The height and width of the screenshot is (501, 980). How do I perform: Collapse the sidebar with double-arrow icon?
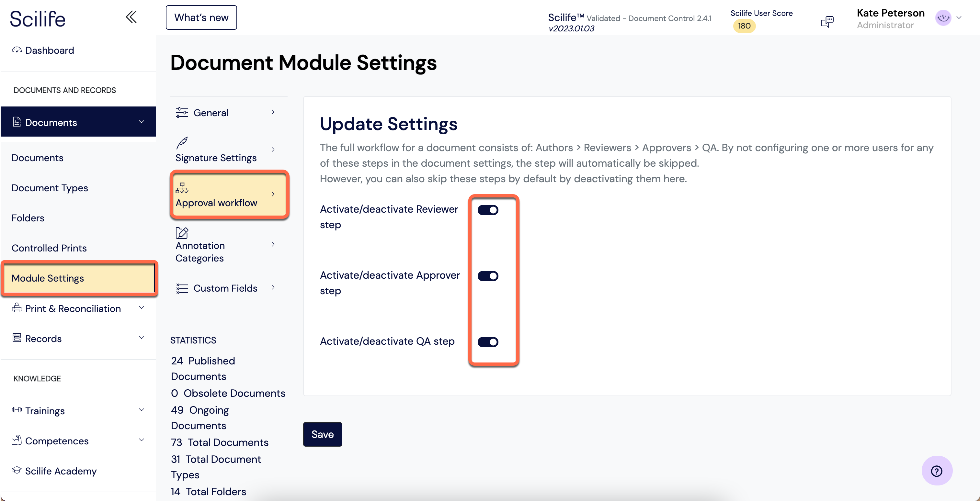131,17
